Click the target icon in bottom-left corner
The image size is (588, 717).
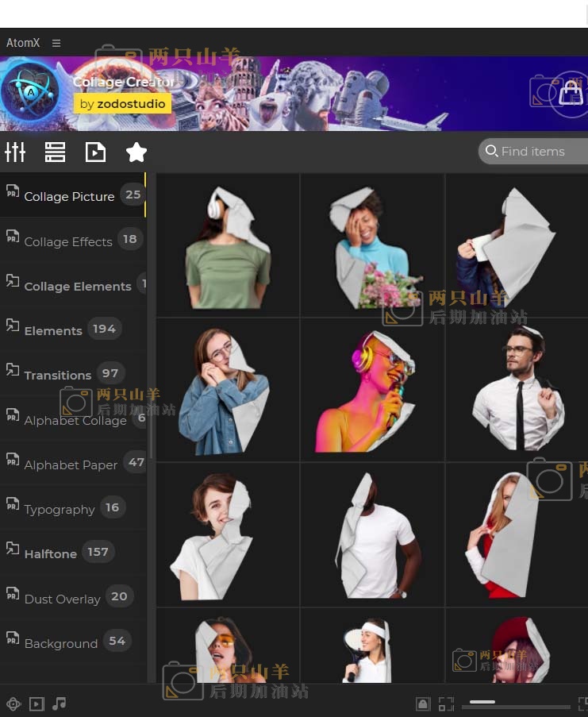[13, 704]
